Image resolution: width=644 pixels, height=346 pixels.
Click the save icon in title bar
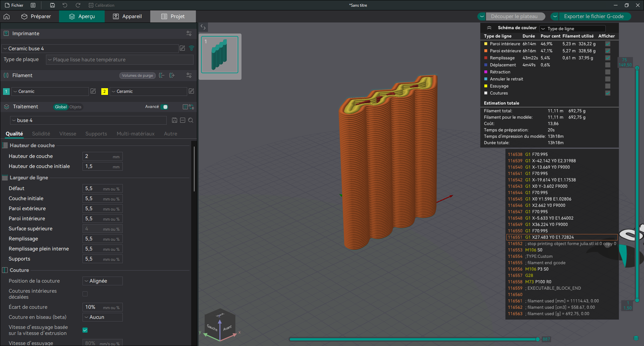click(x=52, y=5)
